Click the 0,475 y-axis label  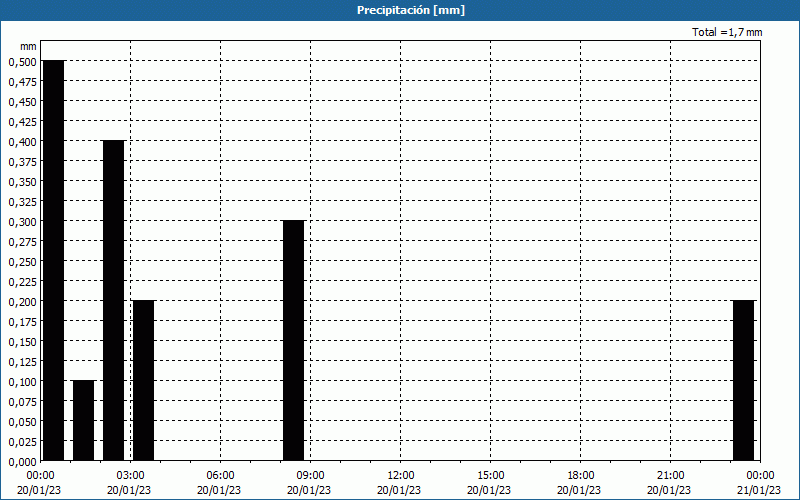click(23, 82)
